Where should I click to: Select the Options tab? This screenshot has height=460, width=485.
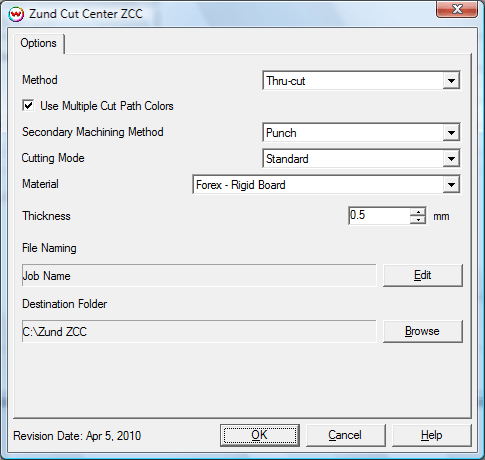[39, 43]
